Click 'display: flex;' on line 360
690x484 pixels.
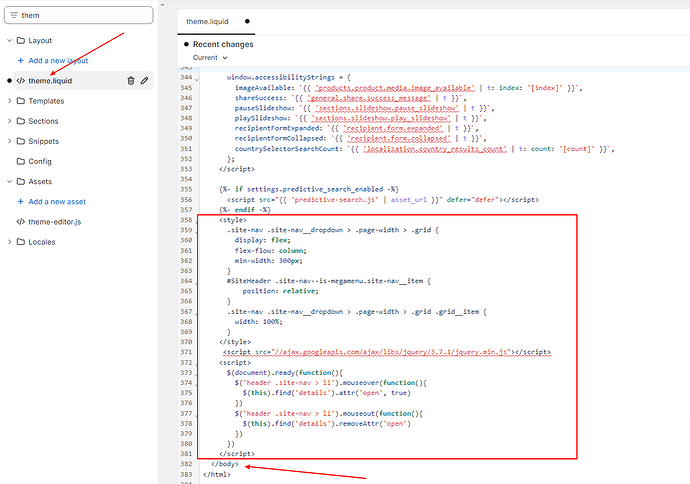click(263, 240)
